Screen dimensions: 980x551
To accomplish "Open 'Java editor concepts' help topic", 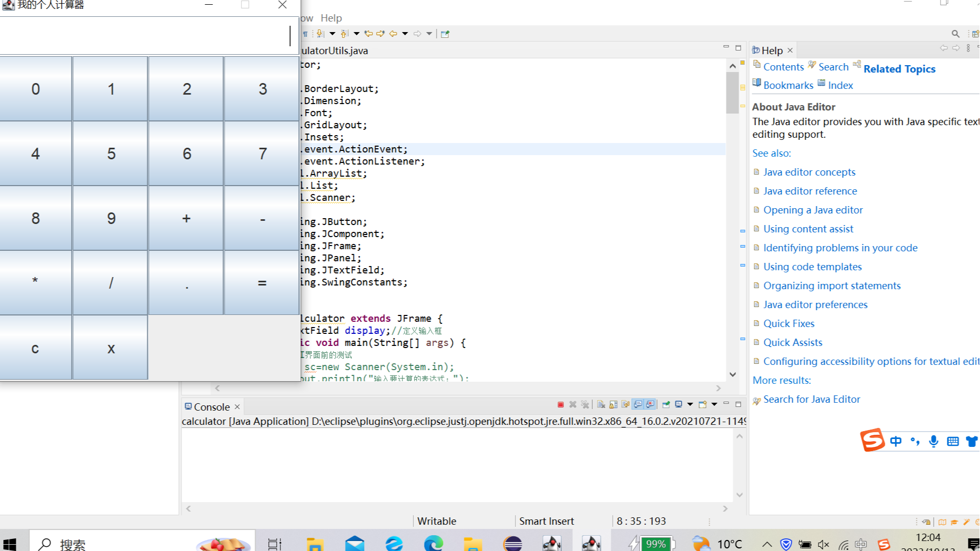I will coord(809,172).
